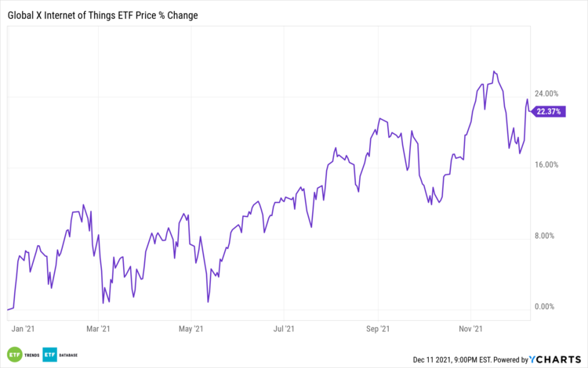Select the Mar '21 axis label
588x368 pixels.
[x=97, y=330]
